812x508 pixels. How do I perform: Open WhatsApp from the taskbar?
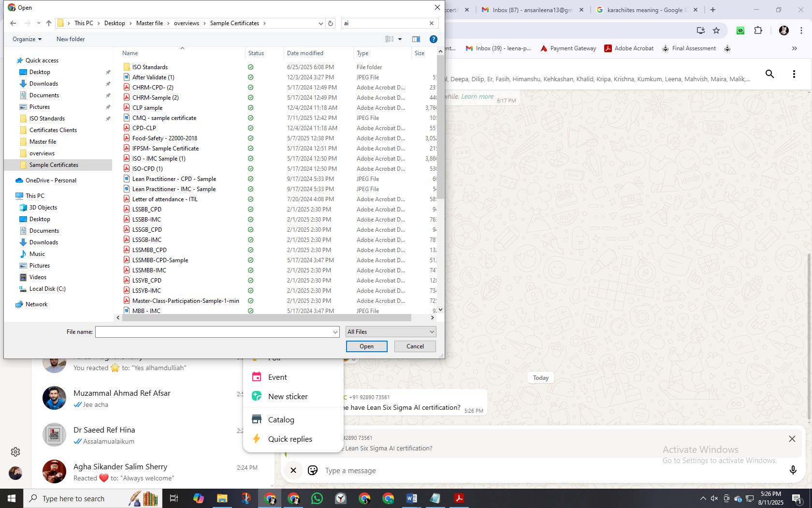point(317,498)
